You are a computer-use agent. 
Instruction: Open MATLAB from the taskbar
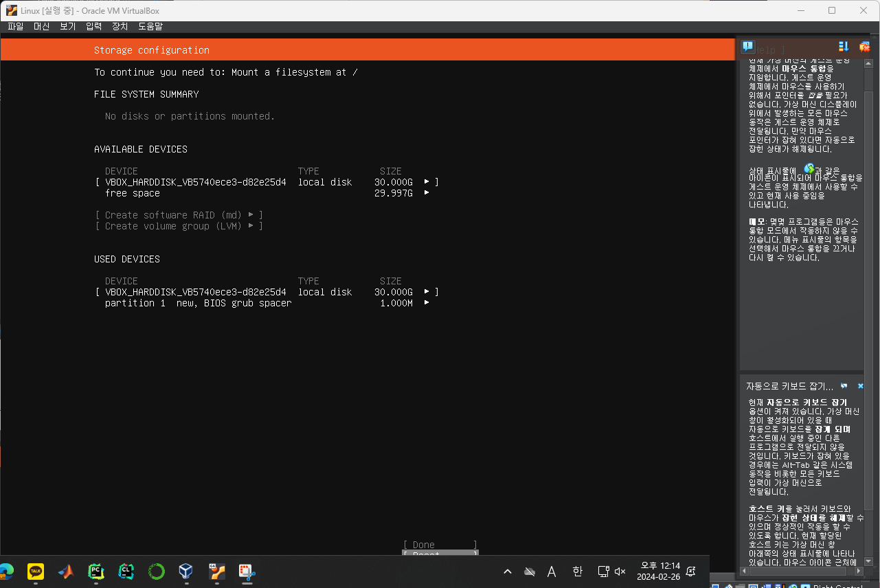coord(66,571)
